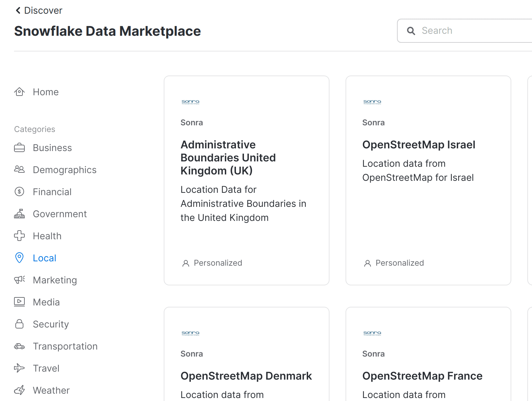Select the Demographics category

tap(55, 170)
